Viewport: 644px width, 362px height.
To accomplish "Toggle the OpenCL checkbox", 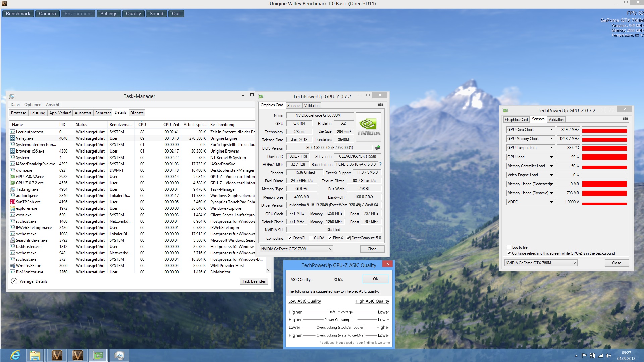I will 290,238.
